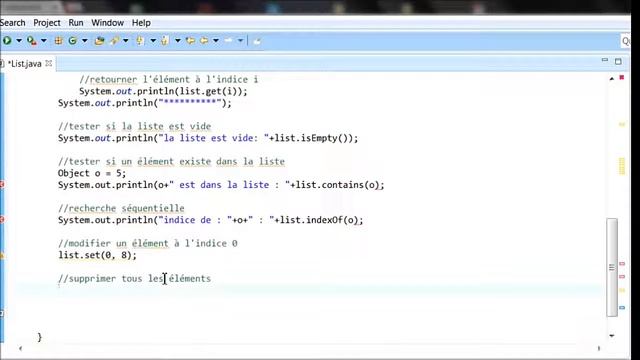This screenshot has height=360, width=640.
Task: Open the external tools dropdown arrow
Action: point(44,41)
